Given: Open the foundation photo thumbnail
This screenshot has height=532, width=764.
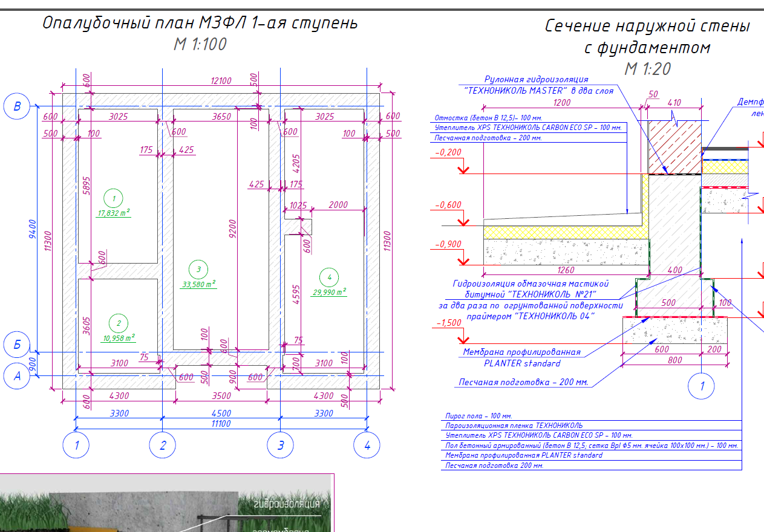Looking at the screenshot, I should pyautogui.click(x=166, y=503).
